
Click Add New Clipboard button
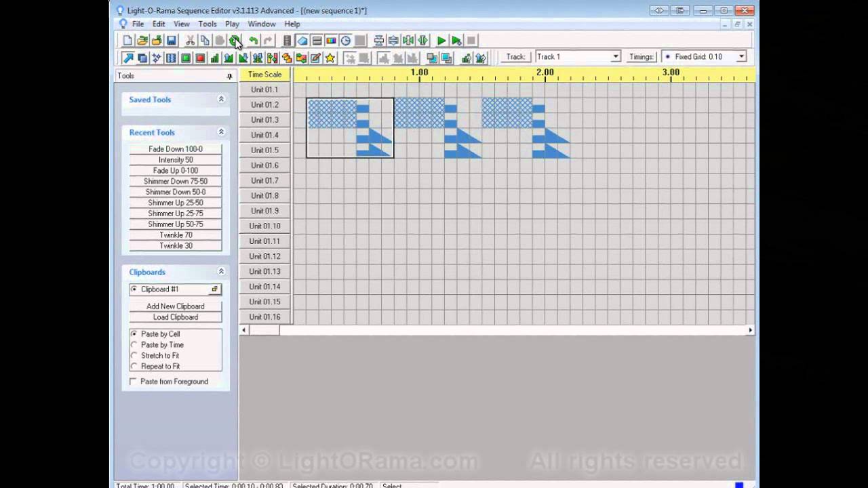176,306
